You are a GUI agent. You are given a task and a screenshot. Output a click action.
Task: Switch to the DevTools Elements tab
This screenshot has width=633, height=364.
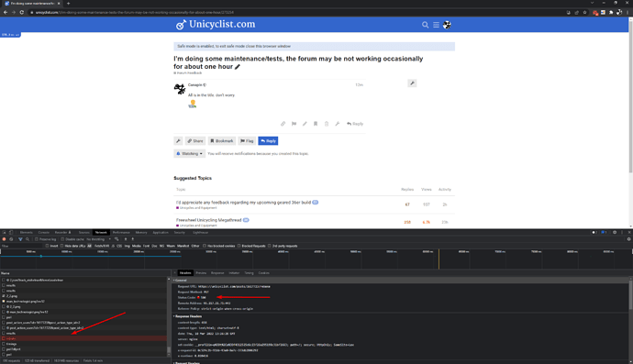pos(27,233)
